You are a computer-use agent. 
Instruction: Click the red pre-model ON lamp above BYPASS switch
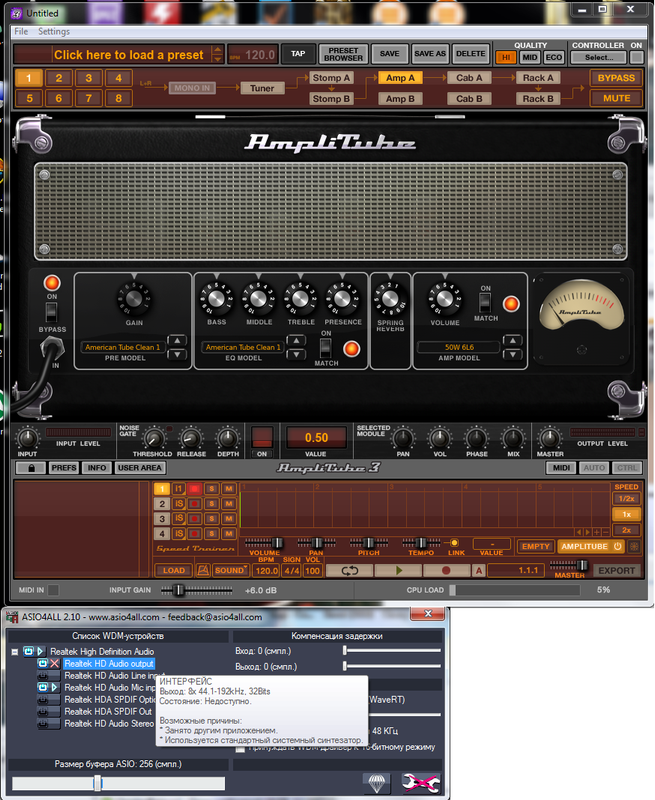coord(52,283)
